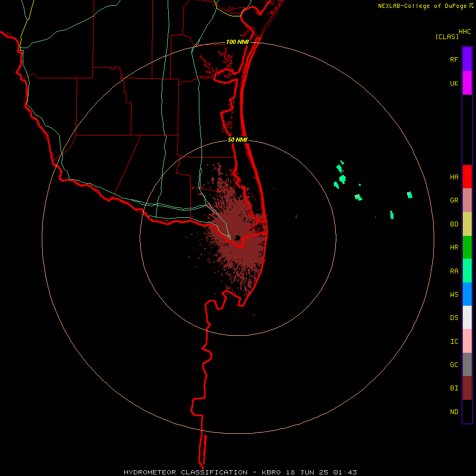Click the BI legend label
Viewport: 476px width, 476px height.
pyautogui.click(x=454, y=388)
